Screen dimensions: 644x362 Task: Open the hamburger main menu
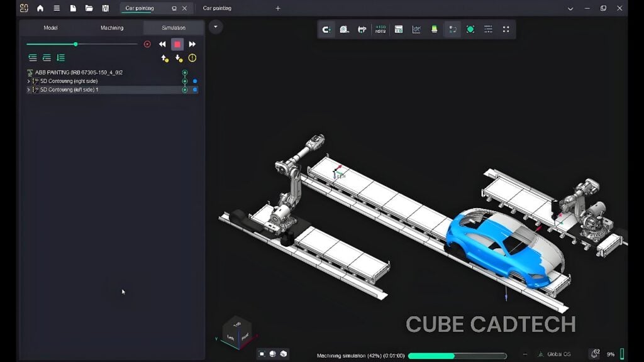[x=57, y=8]
